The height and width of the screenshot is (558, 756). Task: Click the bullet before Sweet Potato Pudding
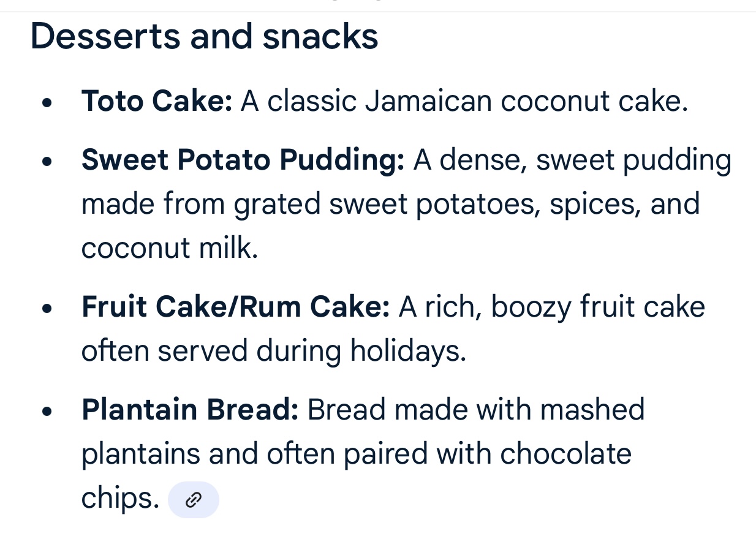click(47, 161)
